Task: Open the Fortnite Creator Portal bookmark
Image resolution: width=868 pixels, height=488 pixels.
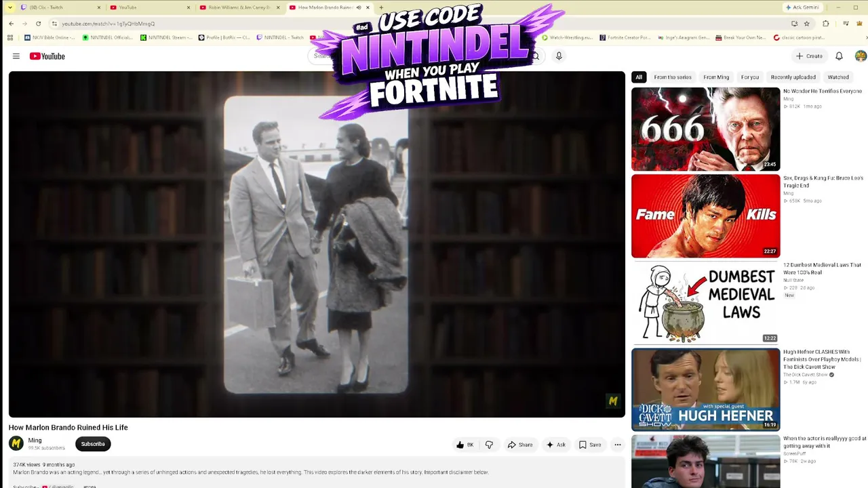Action: coord(626,38)
